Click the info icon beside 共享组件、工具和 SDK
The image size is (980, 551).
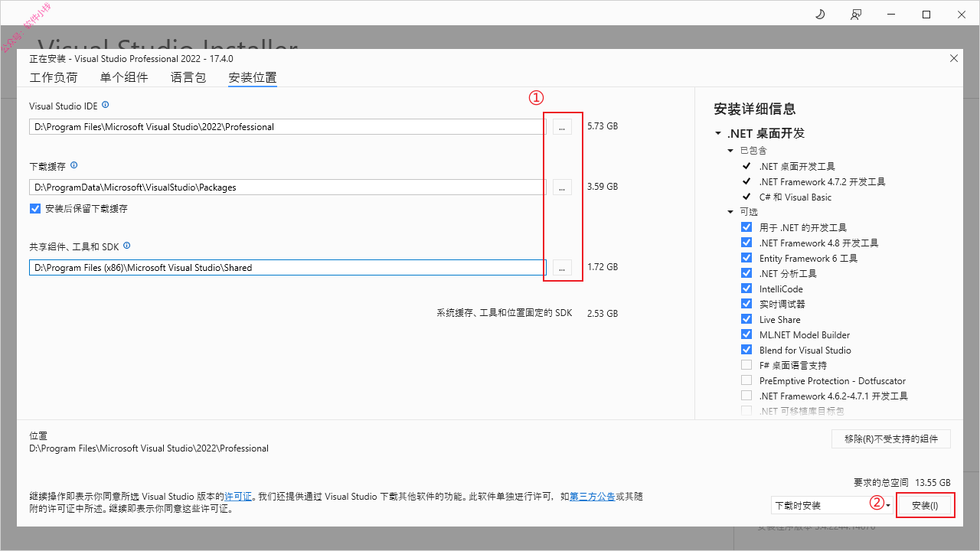[x=126, y=246]
